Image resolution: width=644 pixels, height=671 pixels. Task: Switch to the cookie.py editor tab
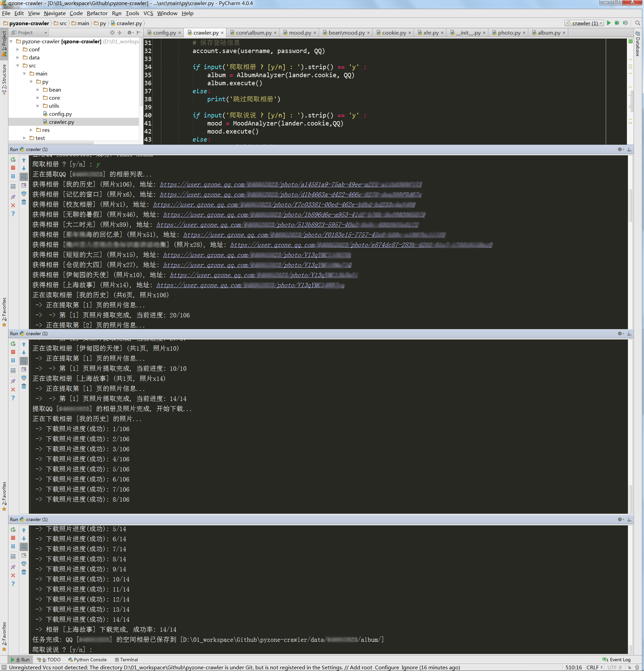[393, 33]
